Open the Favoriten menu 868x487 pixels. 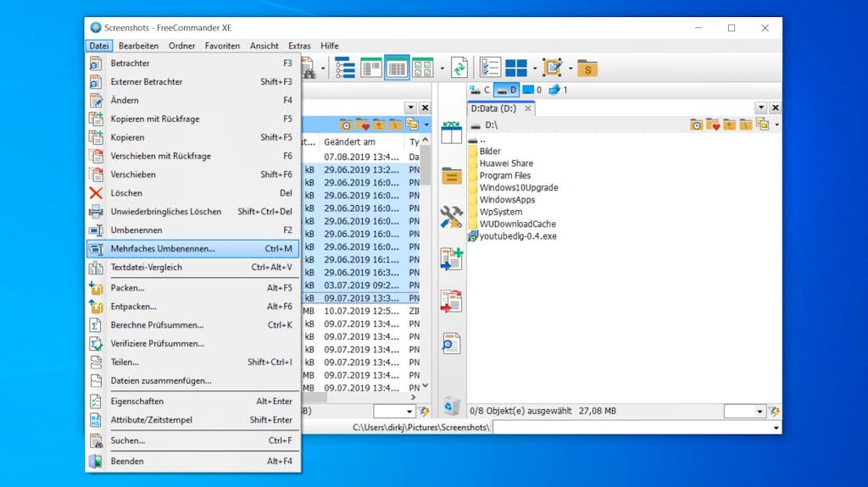click(222, 46)
